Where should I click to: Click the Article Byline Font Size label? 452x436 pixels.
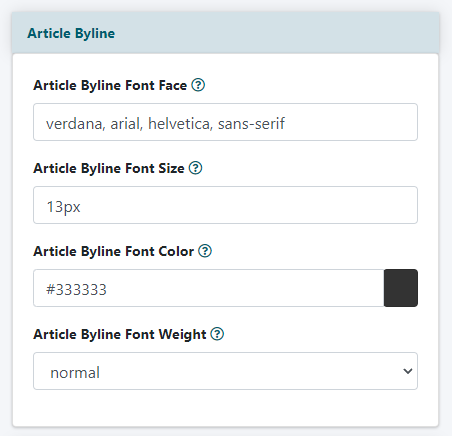(x=109, y=168)
